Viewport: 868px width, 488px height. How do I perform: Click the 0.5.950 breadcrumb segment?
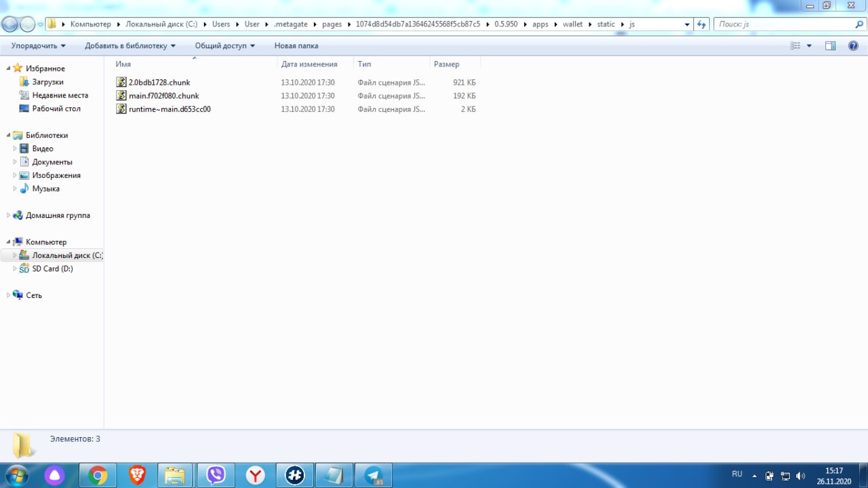click(506, 24)
